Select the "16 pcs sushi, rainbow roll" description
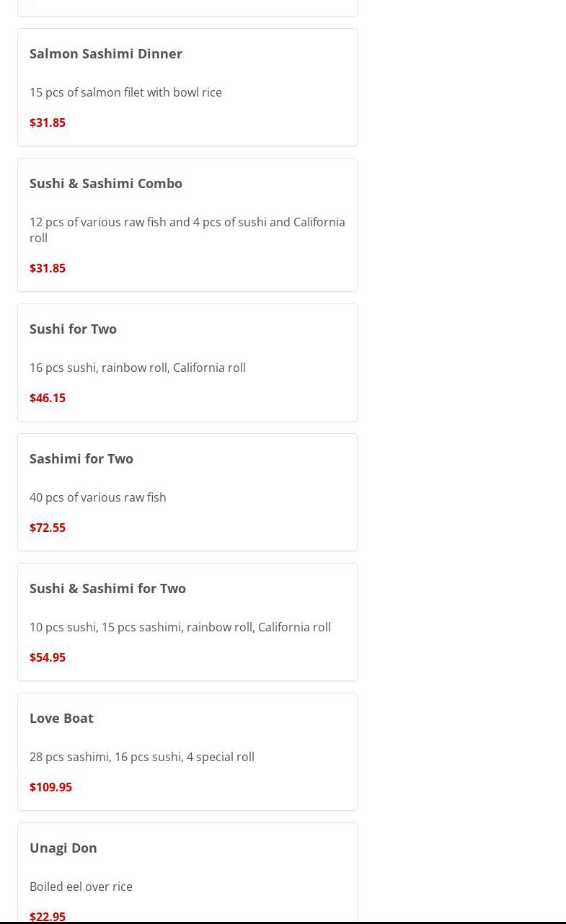Image resolution: width=566 pixels, height=924 pixels. (x=138, y=368)
